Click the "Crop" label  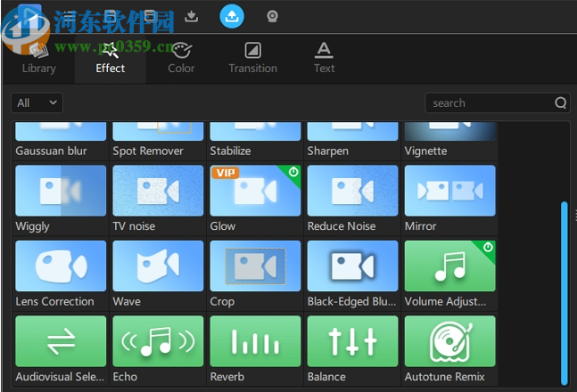222,301
